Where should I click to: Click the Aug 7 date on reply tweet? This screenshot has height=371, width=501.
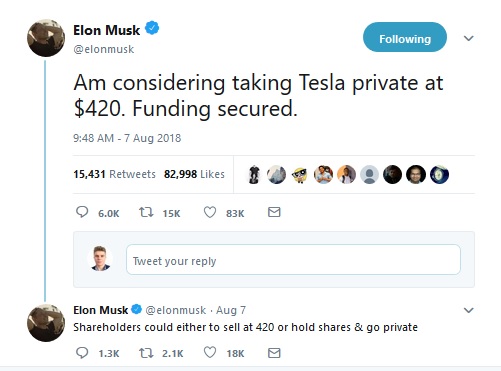coord(231,310)
